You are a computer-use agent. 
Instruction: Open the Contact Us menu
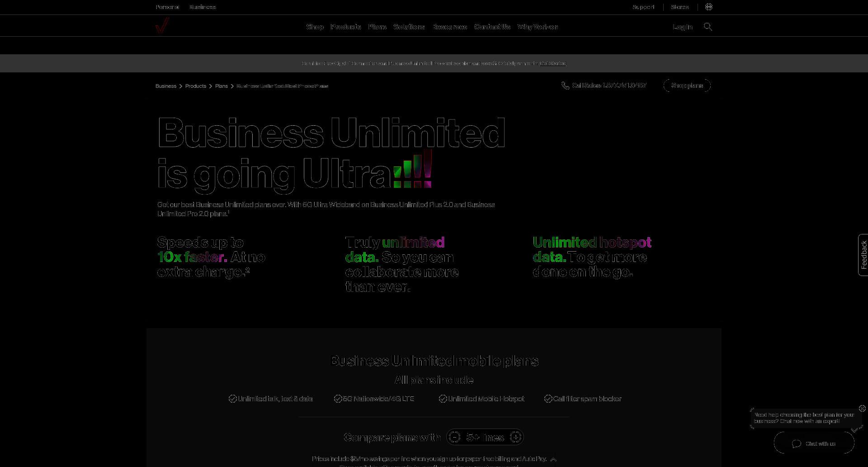point(492,27)
